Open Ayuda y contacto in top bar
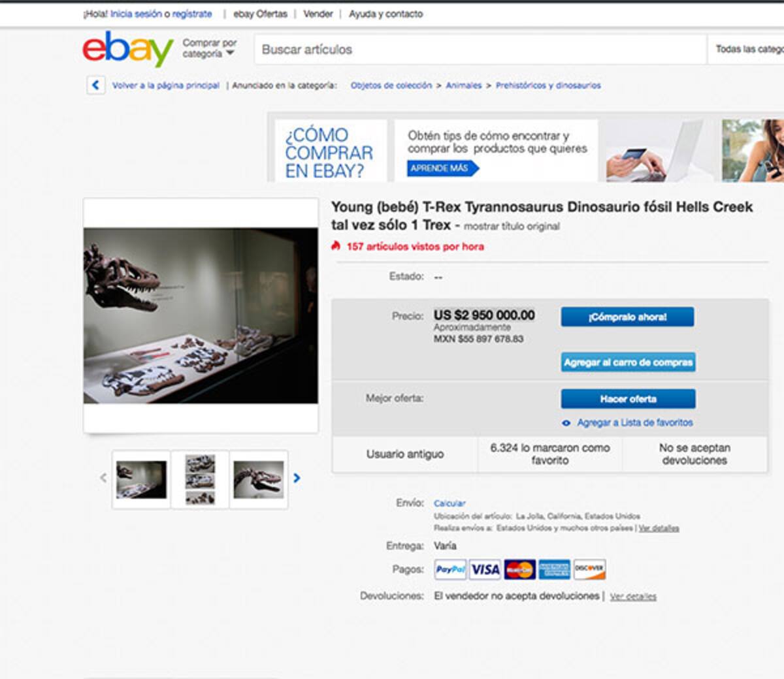 pos(385,14)
